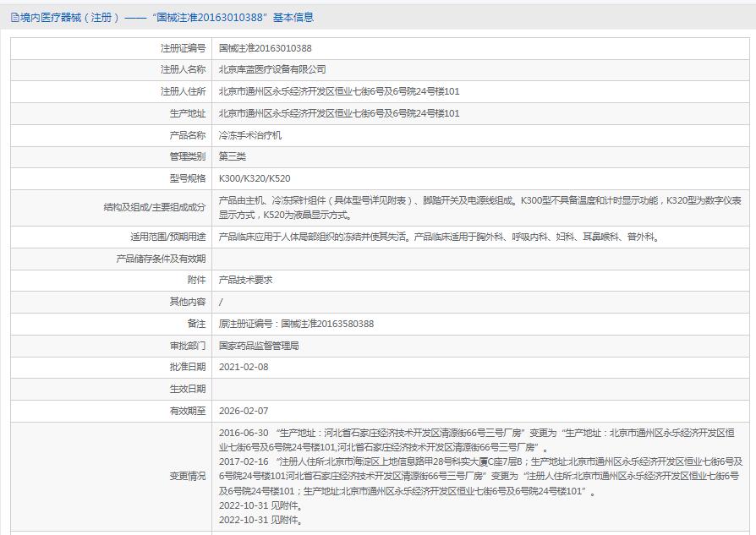This screenshot has height=535, width=756.
Task: Click the label '管理类别'
Action: pos(188,156)
